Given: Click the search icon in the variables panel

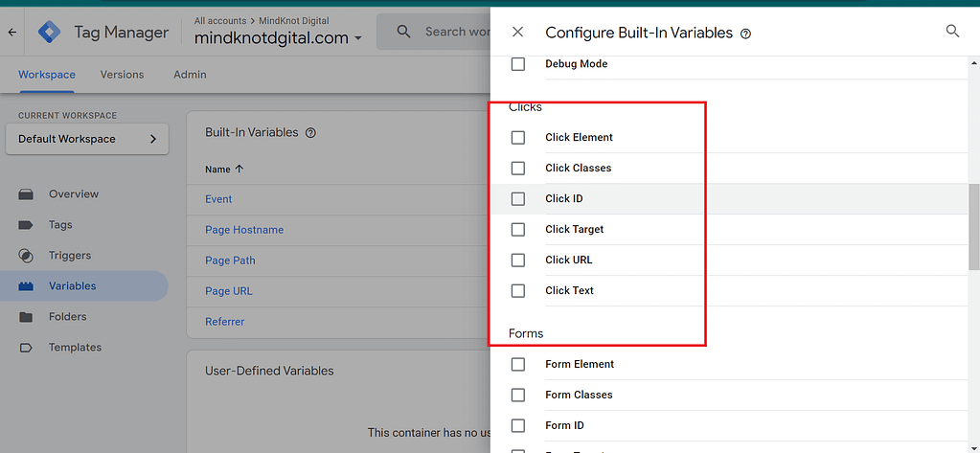Looking at the screenshot, I should 952,32.
